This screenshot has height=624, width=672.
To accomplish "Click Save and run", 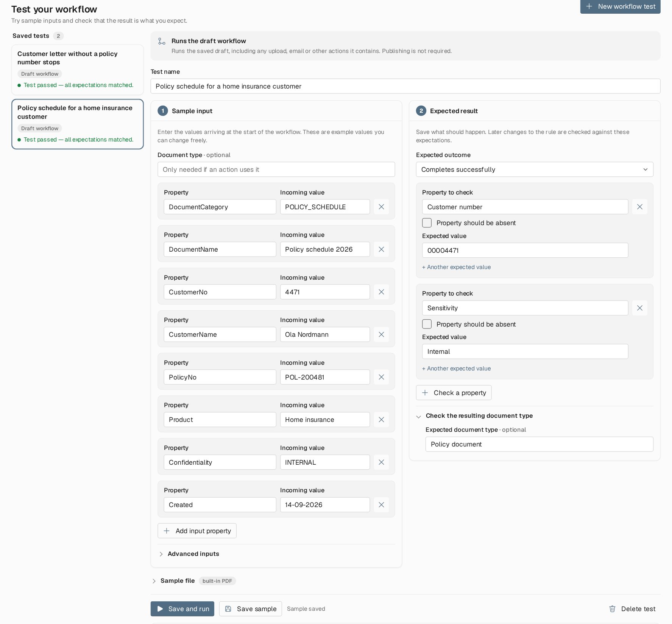I will tap(182, 609).
